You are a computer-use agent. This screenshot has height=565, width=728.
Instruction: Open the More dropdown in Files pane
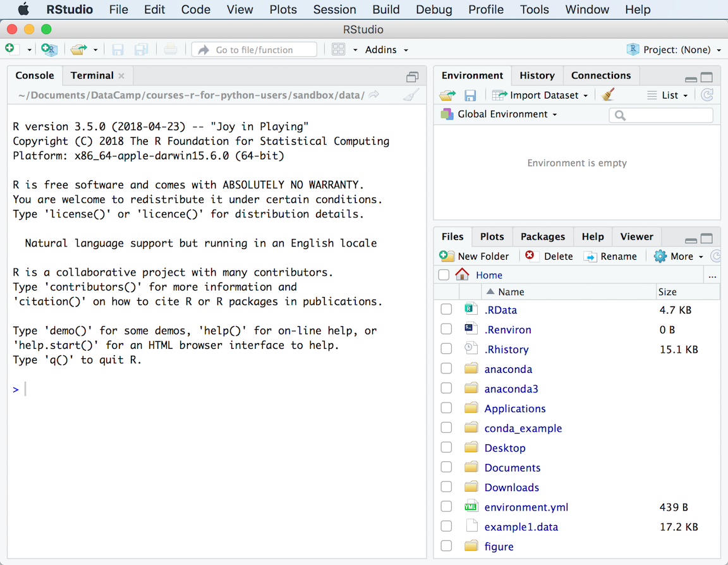[679, 256]
